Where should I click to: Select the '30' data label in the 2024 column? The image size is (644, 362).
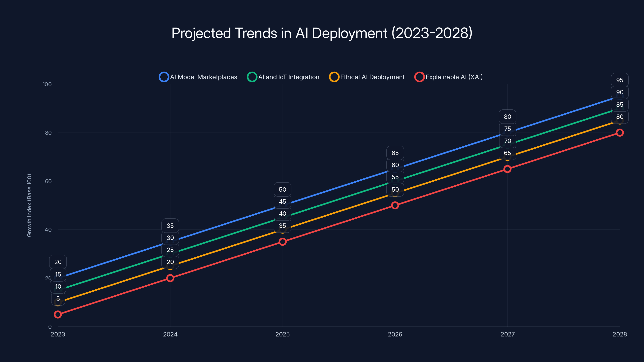coord(170,238)
